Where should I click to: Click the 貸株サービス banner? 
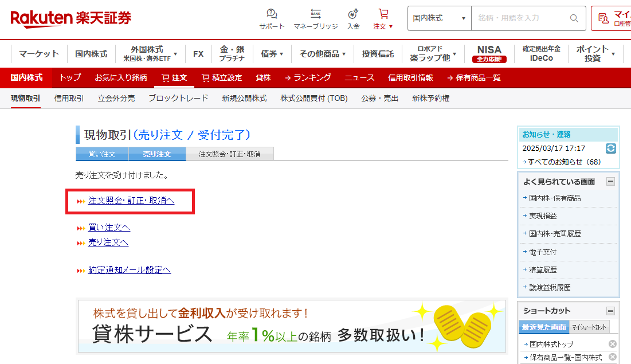click(x=292, y=326)
